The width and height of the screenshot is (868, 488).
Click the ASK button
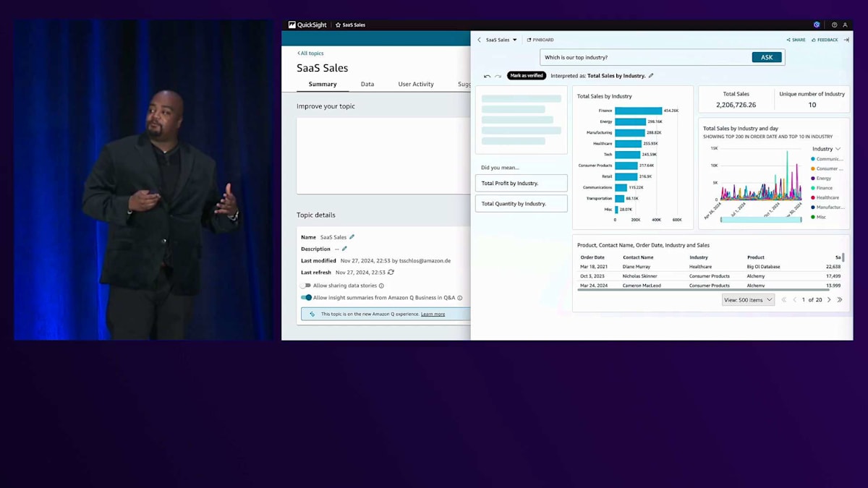(x=767, y=57)
